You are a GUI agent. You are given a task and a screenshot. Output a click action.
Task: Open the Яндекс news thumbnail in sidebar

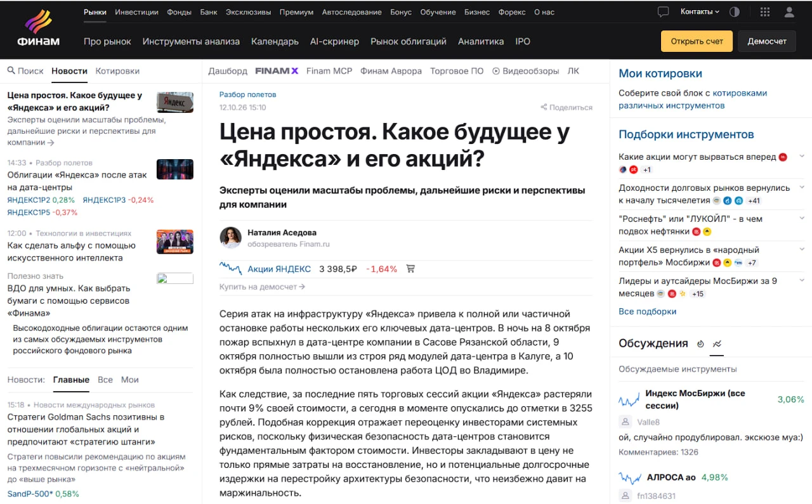[x=175, y=101]
